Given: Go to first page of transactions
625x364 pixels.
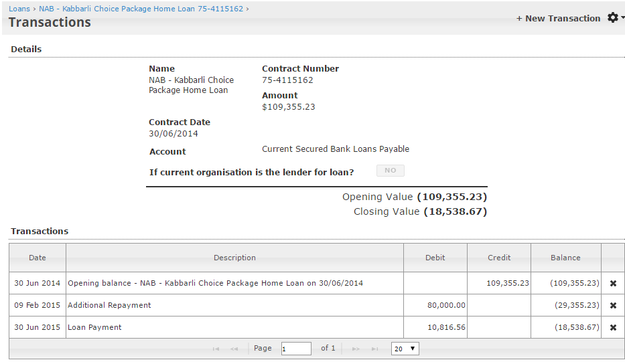Looking at the screenshot, I should coord(216,349).
